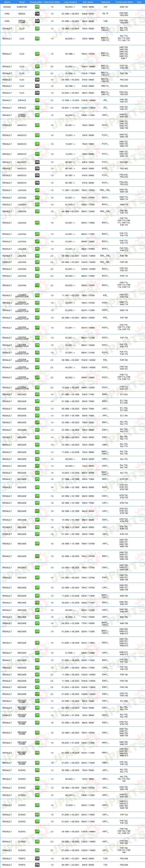Select the ARENA COMBI model cell
Screen dimensions: 145x868
coord(22,21)
